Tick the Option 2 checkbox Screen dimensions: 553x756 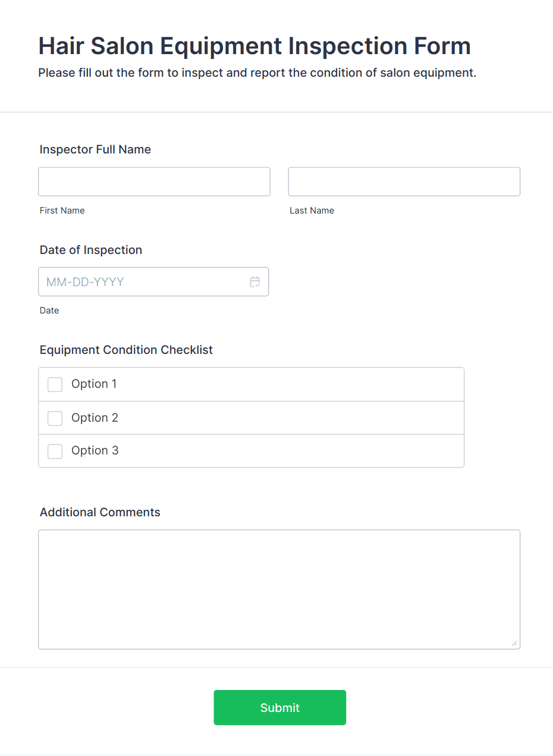55,418
